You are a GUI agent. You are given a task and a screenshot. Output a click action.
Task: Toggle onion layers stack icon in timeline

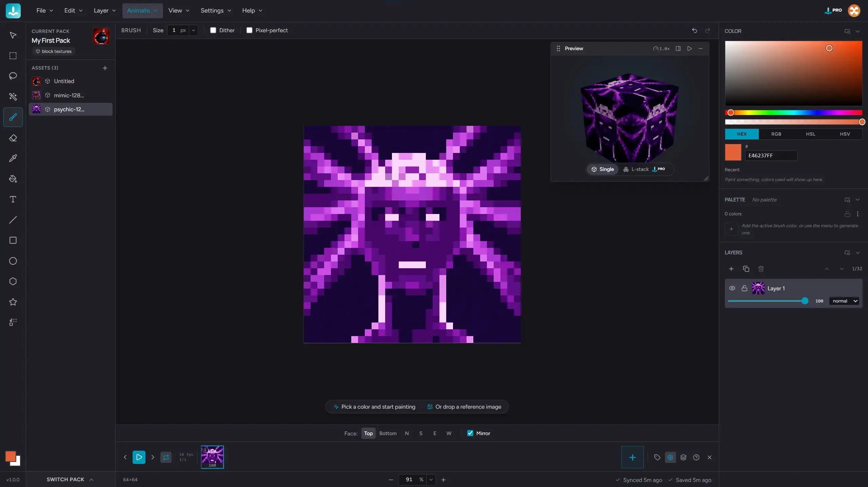pos(683,457)
